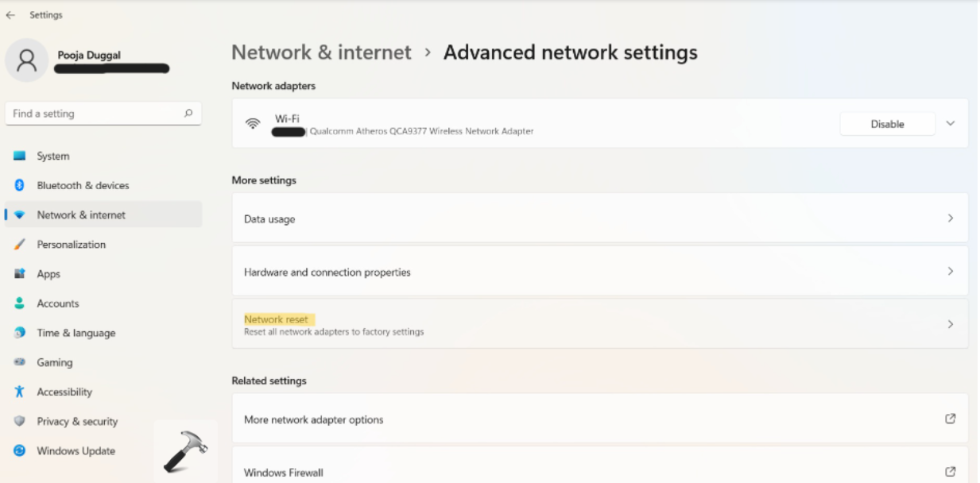Disable the Wi-Fi network adapter
980x483 pixels.
pyautogui.click(x=887, y=124)
